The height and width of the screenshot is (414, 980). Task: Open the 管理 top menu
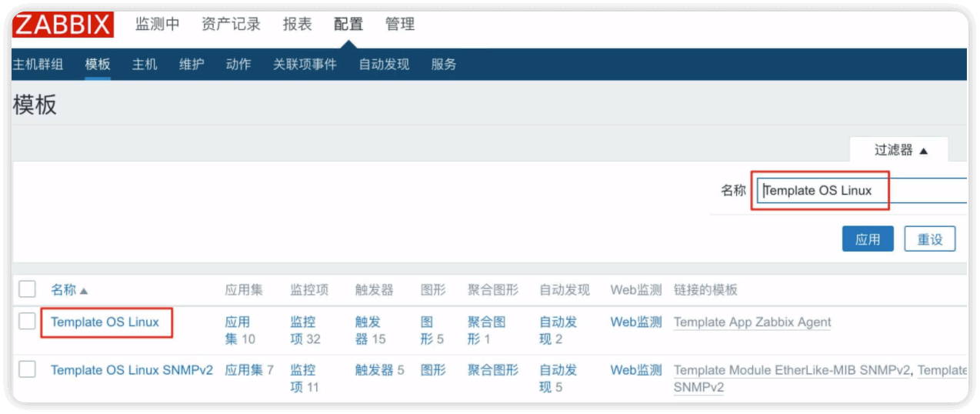pos(400,24)
